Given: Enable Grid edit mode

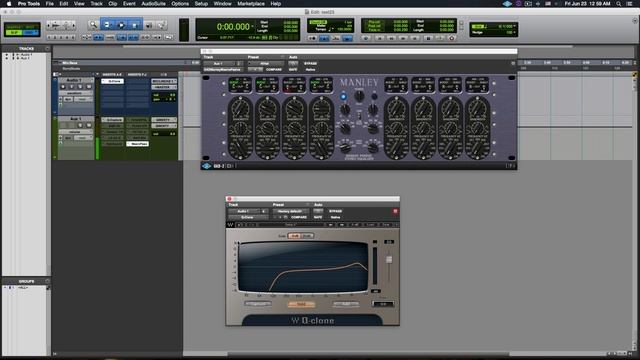Looking at the screenshot, I should pos(31,32).
